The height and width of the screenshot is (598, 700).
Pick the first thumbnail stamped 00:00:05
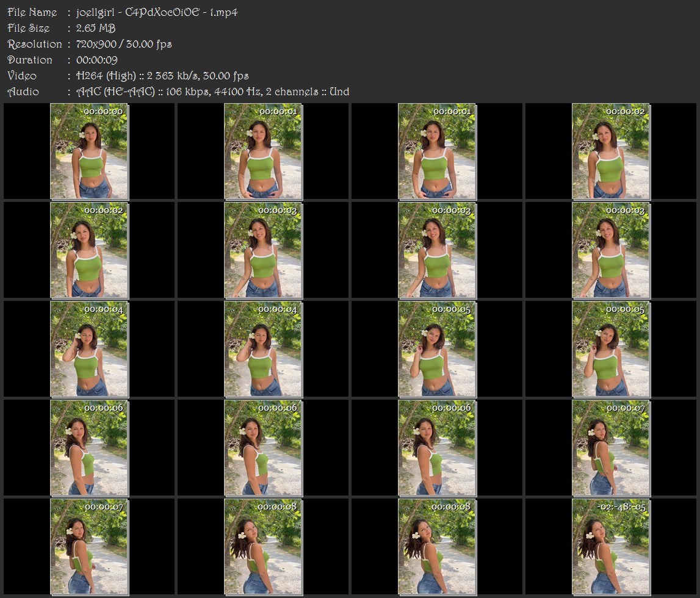tap(437, 349)
